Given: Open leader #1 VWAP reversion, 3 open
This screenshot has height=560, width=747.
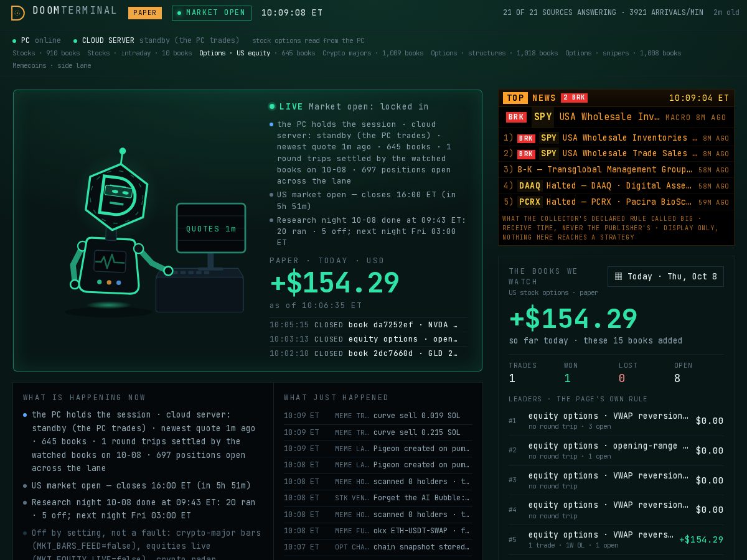Looking at the screenshot, I should point(616,421).
